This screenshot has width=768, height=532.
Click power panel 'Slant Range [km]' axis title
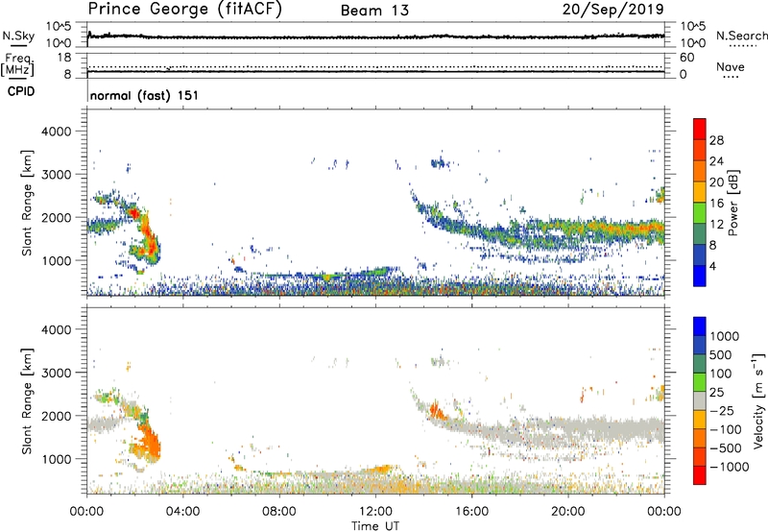click(27, 203)
